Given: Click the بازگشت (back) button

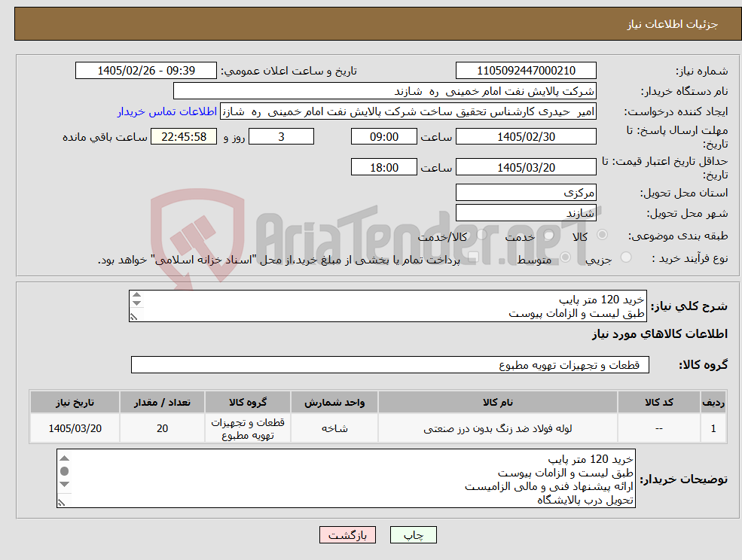Looking at the screenshot, I should pyautogui.click(x=347, y=535).
